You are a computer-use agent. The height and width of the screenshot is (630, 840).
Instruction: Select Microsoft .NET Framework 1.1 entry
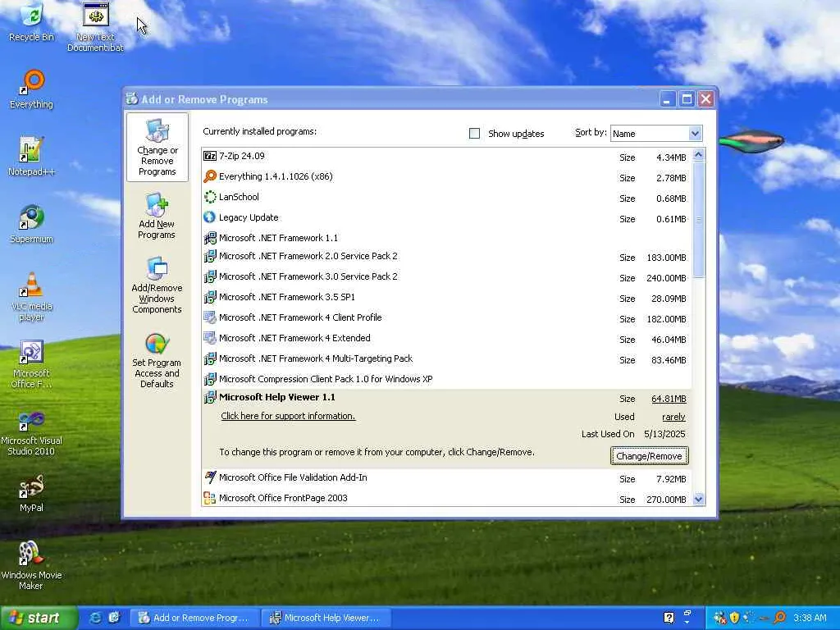pos(447,238)
